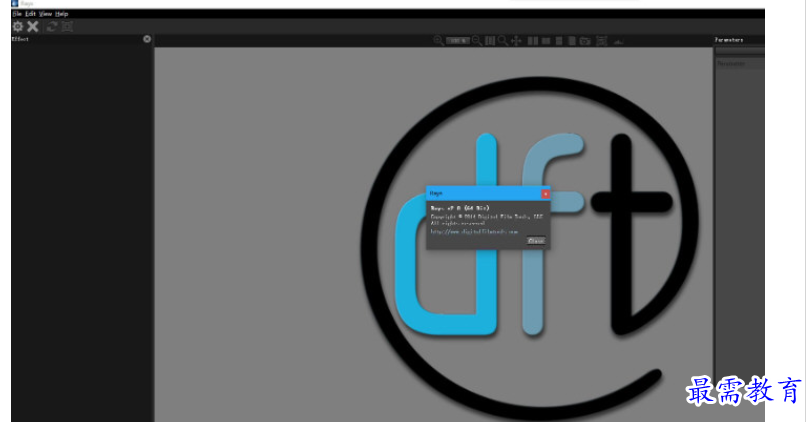Click the fit-to-window icon after zoom-out

[490, 40]
